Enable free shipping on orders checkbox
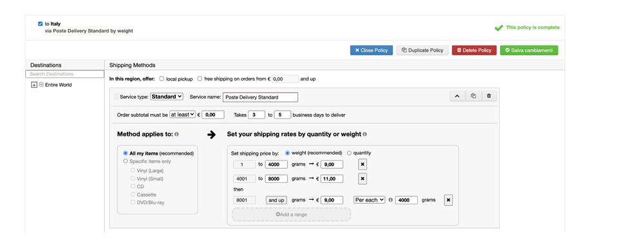This screenshot has height=241, width=644. (x=200, y=79)
